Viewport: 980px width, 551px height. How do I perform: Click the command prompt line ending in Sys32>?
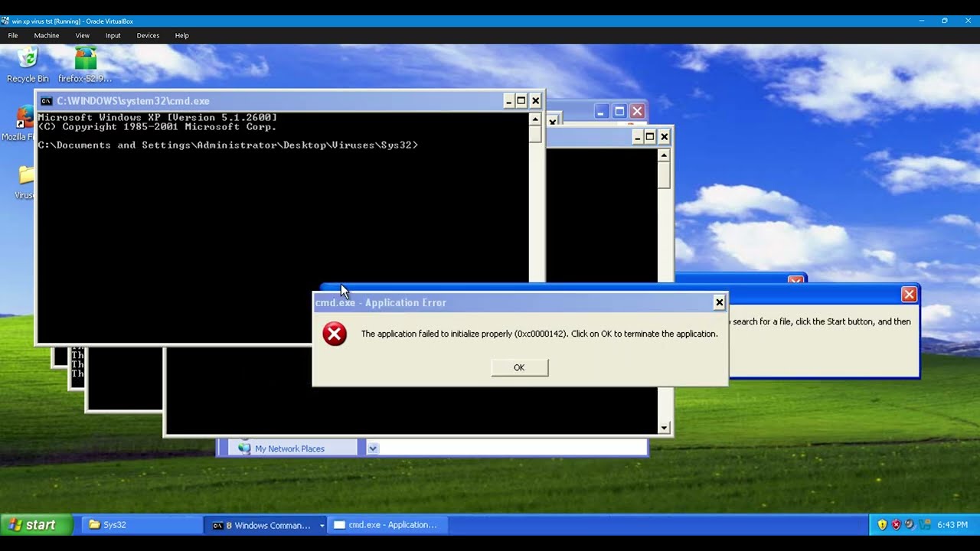[x=228, y=145]
